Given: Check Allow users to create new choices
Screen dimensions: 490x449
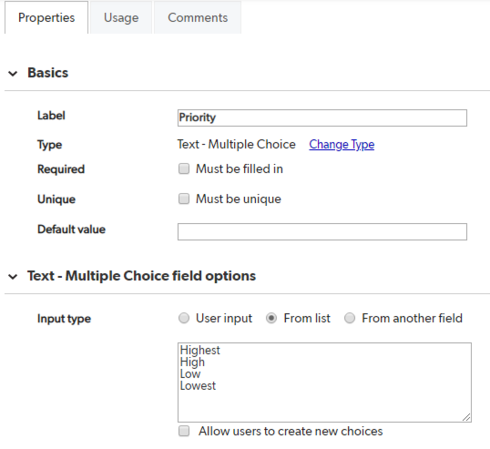Looking at the screenshot, I should pyautogui.click(x=184, y=431).
